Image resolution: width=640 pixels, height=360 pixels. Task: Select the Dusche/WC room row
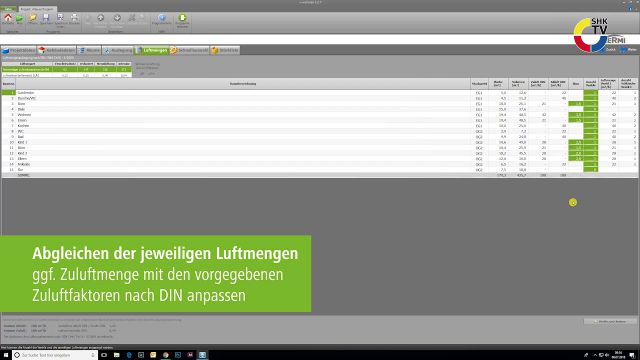tap(319, 98)
